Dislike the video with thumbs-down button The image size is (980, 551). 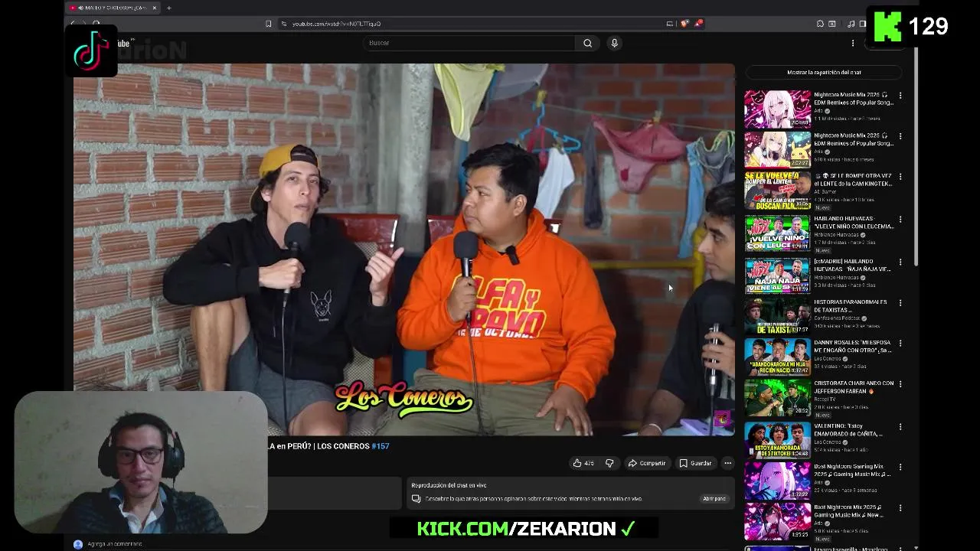[x=609, y=463]
